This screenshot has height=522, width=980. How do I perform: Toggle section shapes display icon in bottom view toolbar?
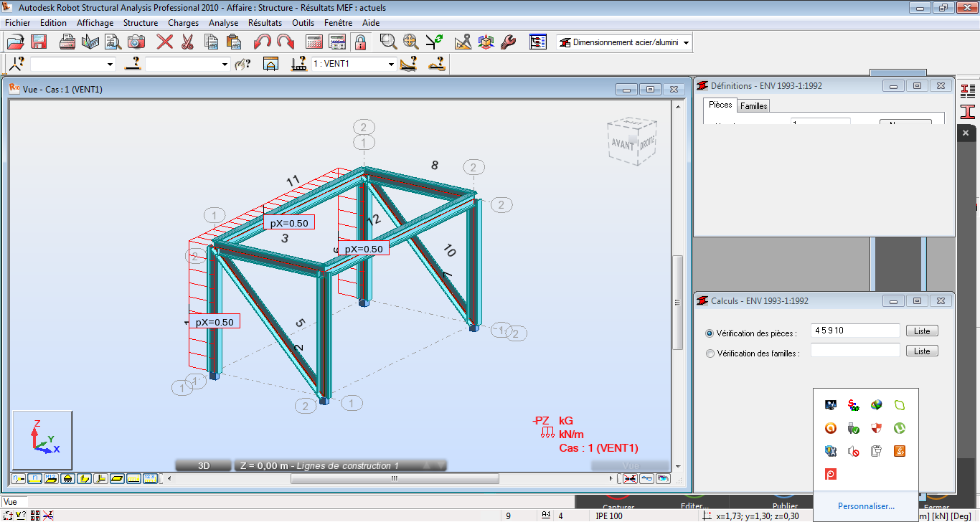pyautogui.click(x=83, y=478)
